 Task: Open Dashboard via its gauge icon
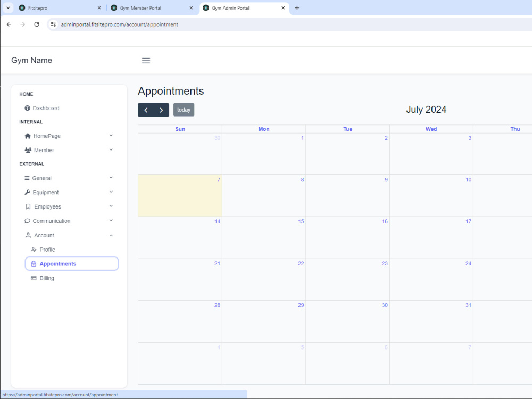click(x=28, y=108)
